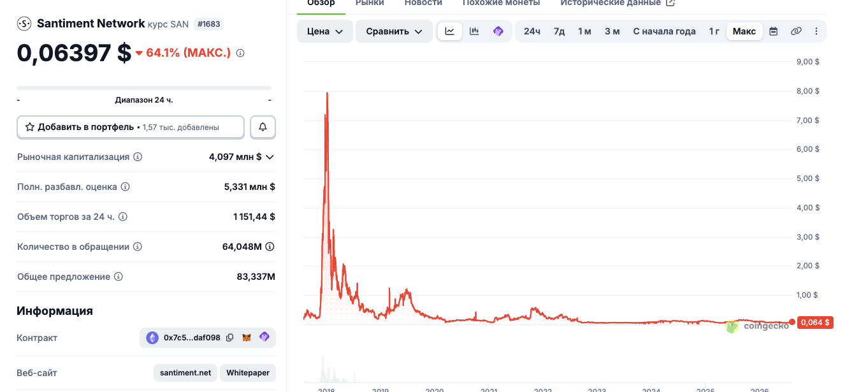The width and height of the screenshot is (868, 392).
Task: Switch to candlestick chart view
Action: coord(474,31)
